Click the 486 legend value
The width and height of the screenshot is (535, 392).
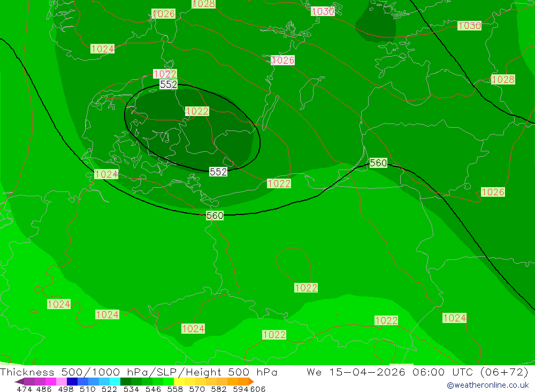44,389
